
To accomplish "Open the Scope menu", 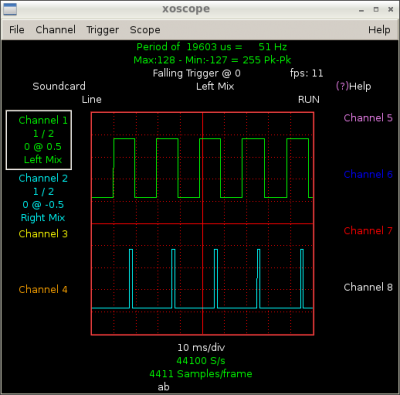I will [x=145, y=30].
